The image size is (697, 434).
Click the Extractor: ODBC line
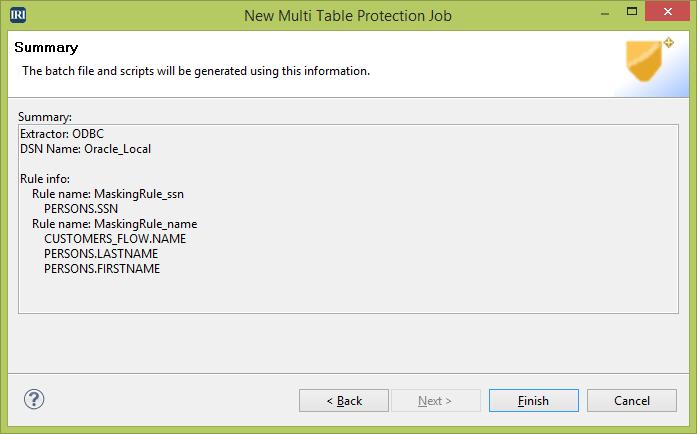(x=62, y=134)
